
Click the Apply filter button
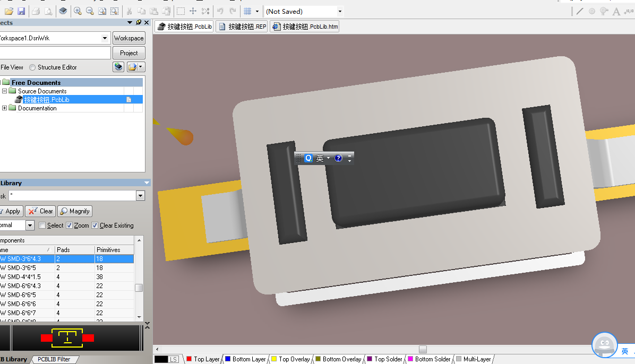11,211
